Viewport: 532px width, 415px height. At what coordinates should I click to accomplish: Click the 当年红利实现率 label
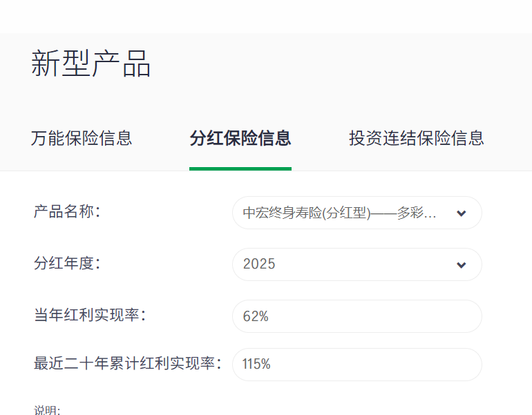coord(90,315)
